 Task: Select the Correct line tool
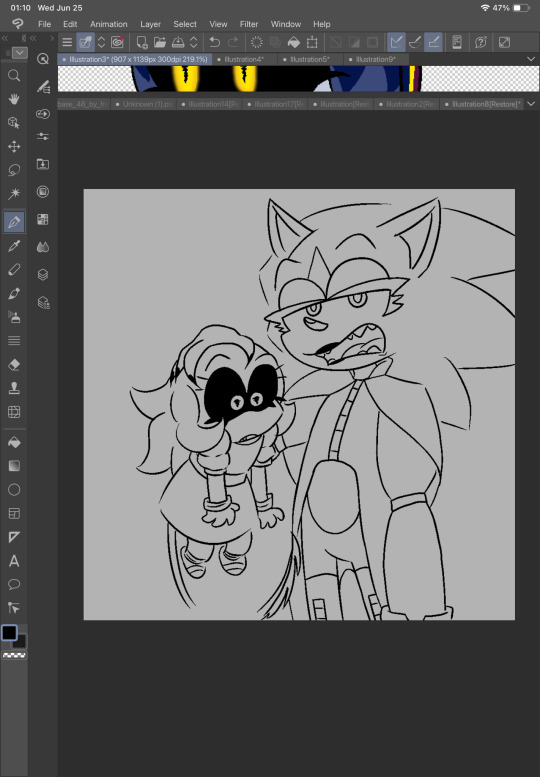(x=14, y=608)
